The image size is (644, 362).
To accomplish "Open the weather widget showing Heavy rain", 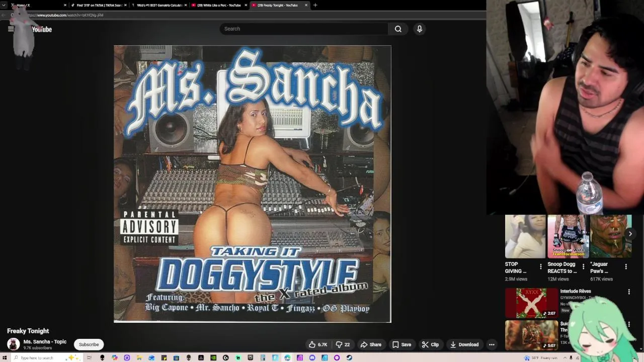I will [x=541, y=357].
